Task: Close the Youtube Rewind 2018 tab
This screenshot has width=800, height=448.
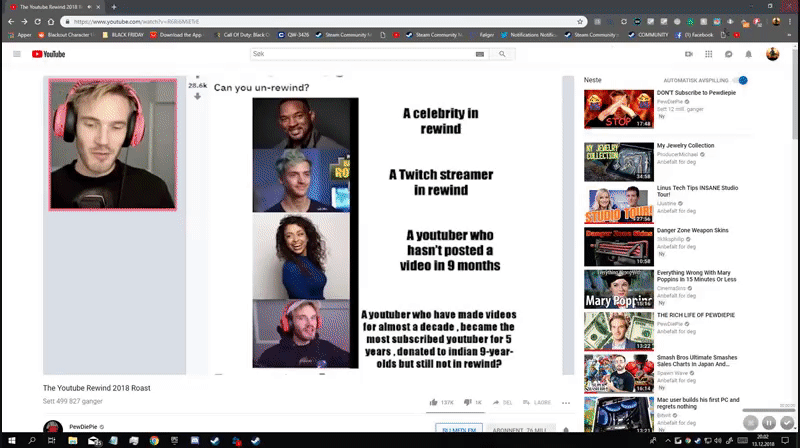Action: 98,7
